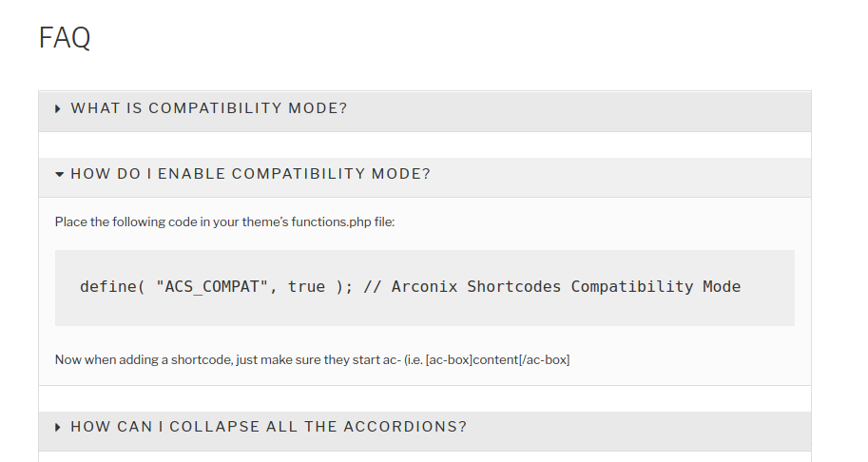Click the word 'WHAT' in the first accordion header

pos(95,108)
